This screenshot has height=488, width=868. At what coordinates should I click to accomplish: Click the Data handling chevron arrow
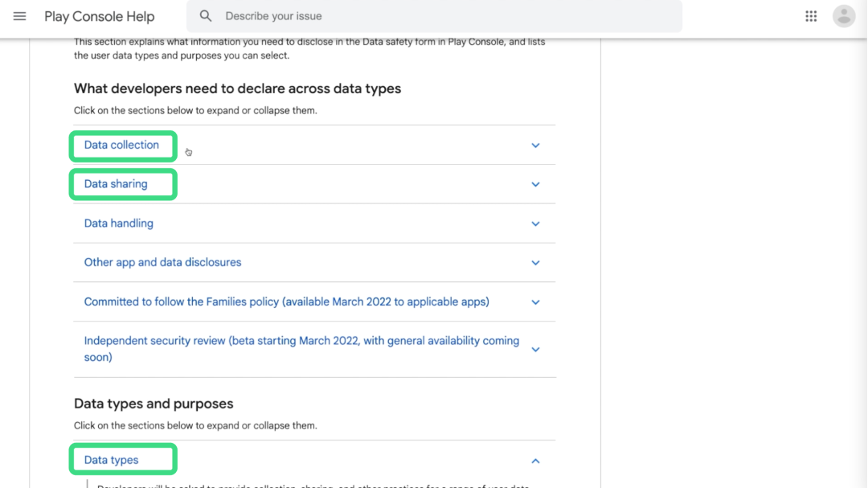click(535, 223)
